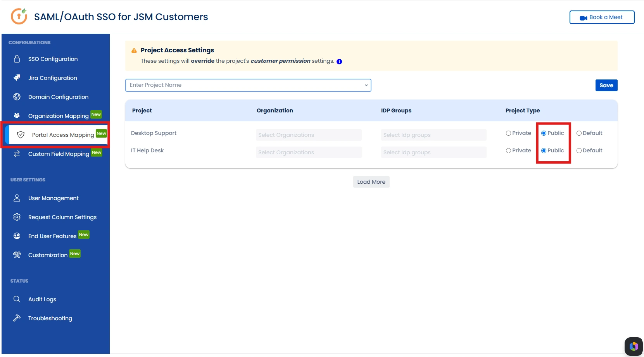Open Select Idp groups field for Desktop Support
The width and height of the screenshot is (644, 357).
433,135
